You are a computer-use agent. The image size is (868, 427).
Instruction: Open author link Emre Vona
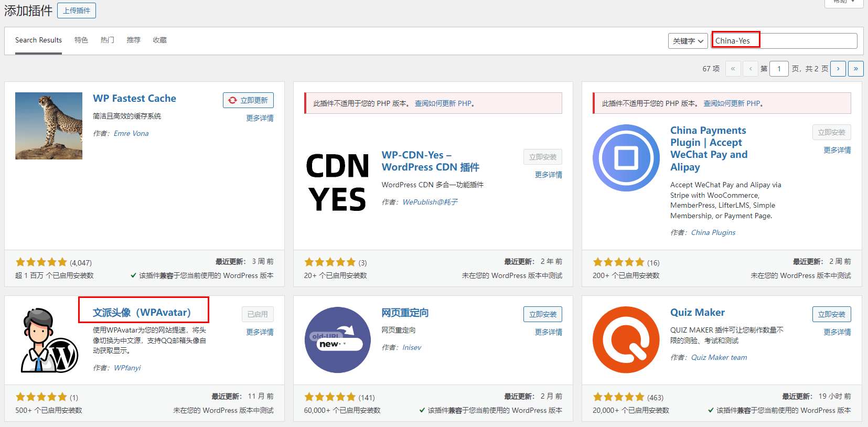pyautogui.click(x=131, y=133)
